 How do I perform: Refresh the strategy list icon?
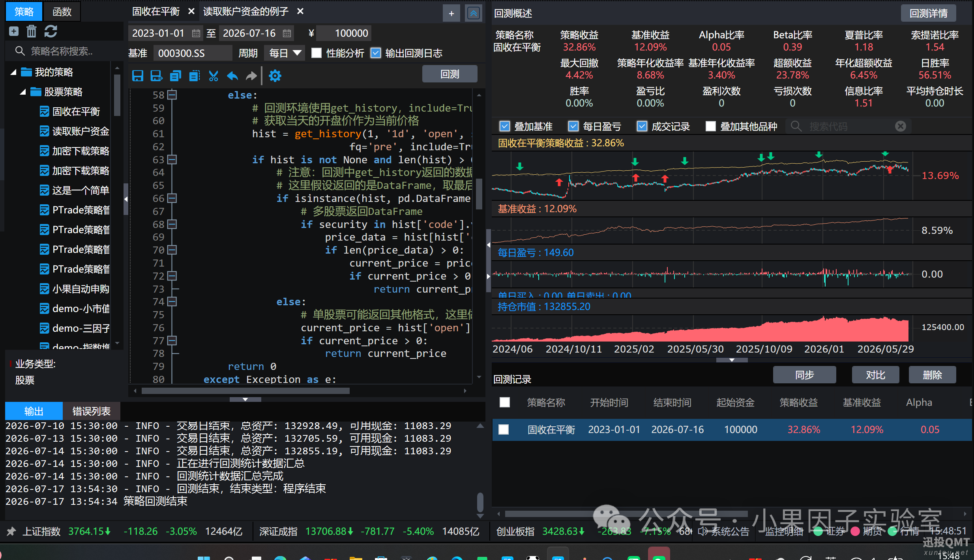click(x=51, y=31)
